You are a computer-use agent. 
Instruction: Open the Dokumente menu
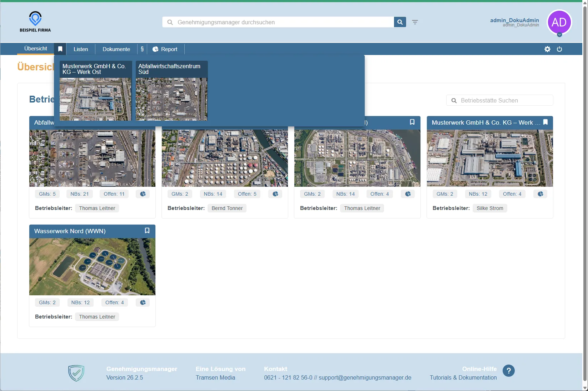pos(116,49)
